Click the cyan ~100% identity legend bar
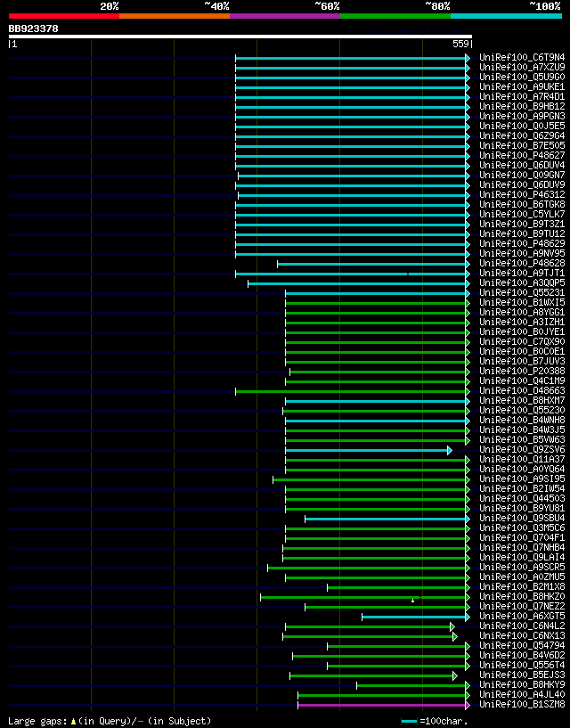570x728 pixels. (507, 16)
